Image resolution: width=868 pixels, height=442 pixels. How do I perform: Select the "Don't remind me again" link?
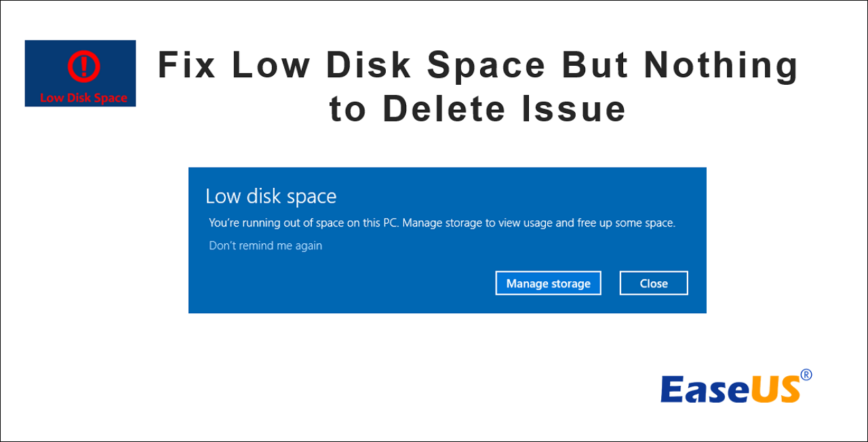265,245
